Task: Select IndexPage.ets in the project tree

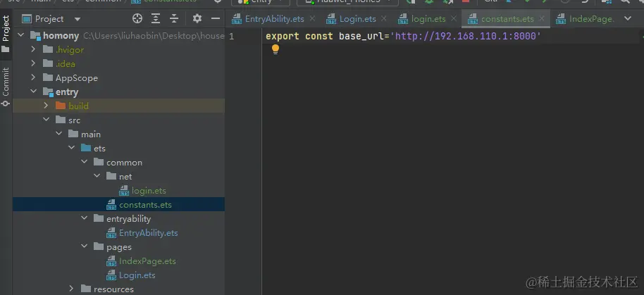Action: pos(147,261)
